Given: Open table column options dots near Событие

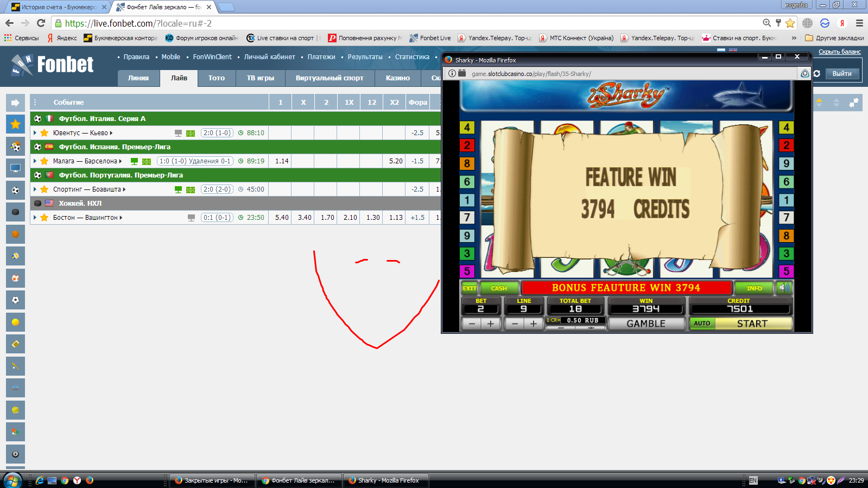Looking at the screenshot, I should click(x=35, y=102).
